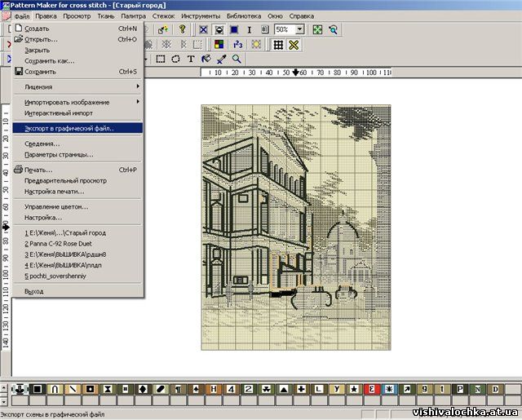Choose Открыть... in the file menu
The image size is (522, 420).
[x=77, y=39]
